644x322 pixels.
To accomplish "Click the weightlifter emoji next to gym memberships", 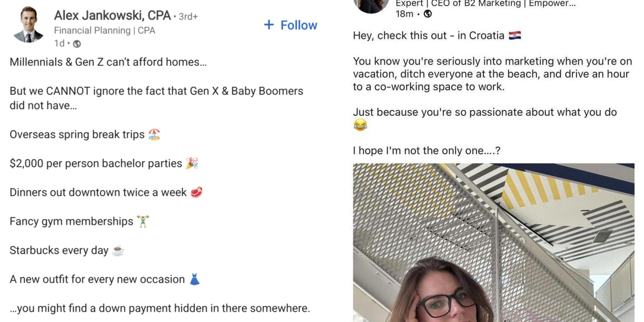I will [x=143, y=221].
